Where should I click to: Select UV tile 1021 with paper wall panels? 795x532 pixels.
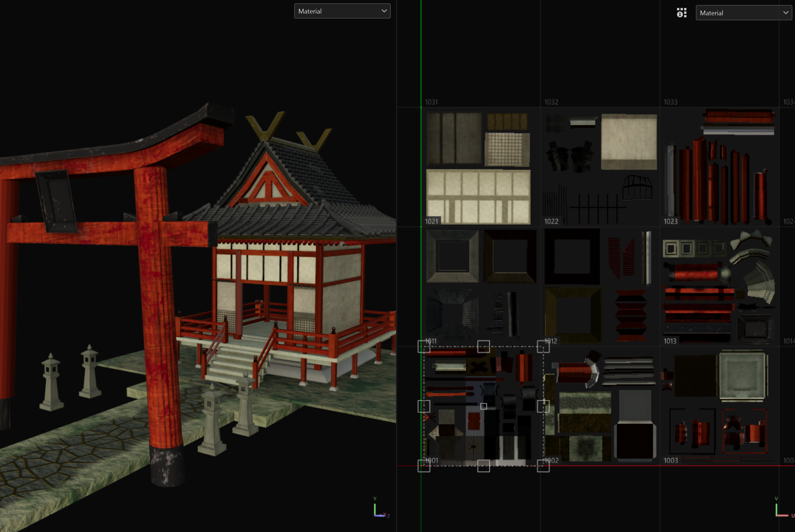coord(481,167)
